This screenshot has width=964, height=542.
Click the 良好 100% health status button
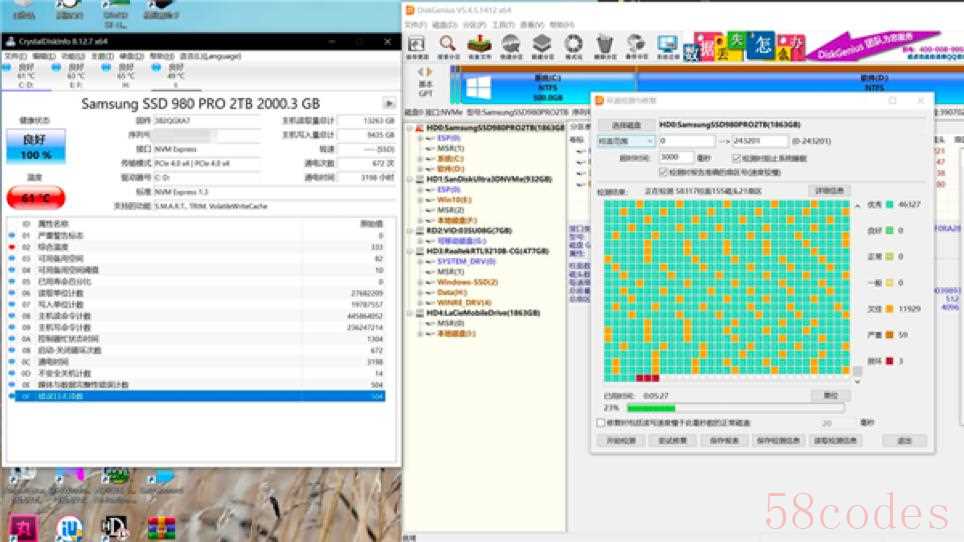point(36,147)
